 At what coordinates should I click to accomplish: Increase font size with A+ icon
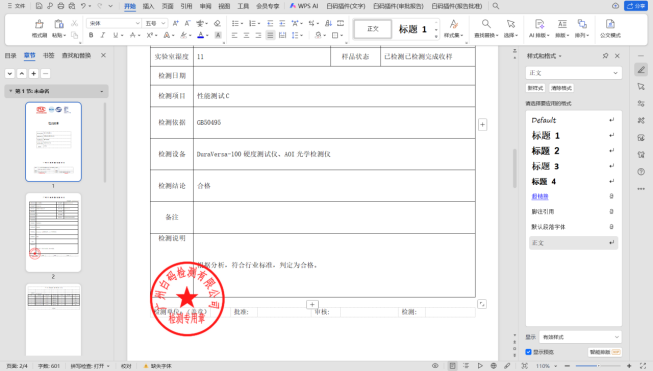coord(175,23)
